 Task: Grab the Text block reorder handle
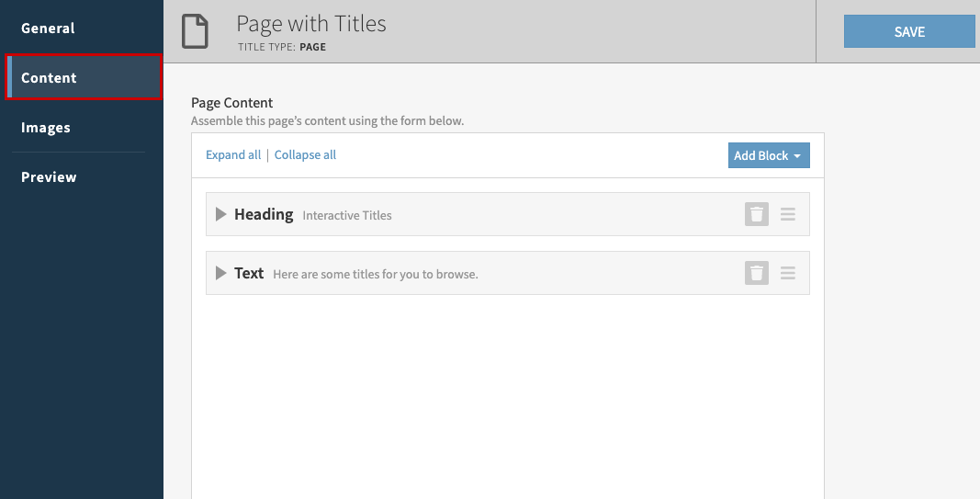coord(788,273)
